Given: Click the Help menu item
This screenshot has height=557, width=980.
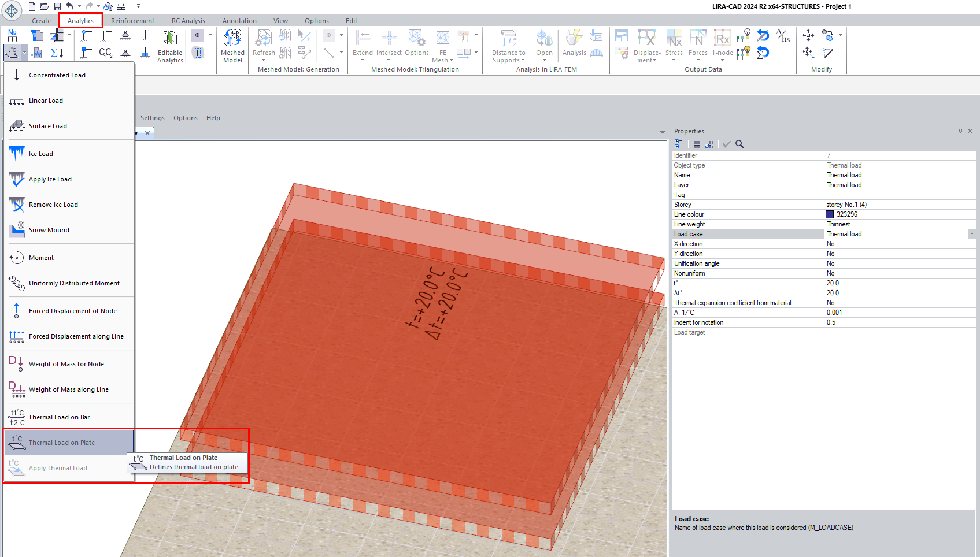Looking at the screenshot, I should tap(213, 118).
